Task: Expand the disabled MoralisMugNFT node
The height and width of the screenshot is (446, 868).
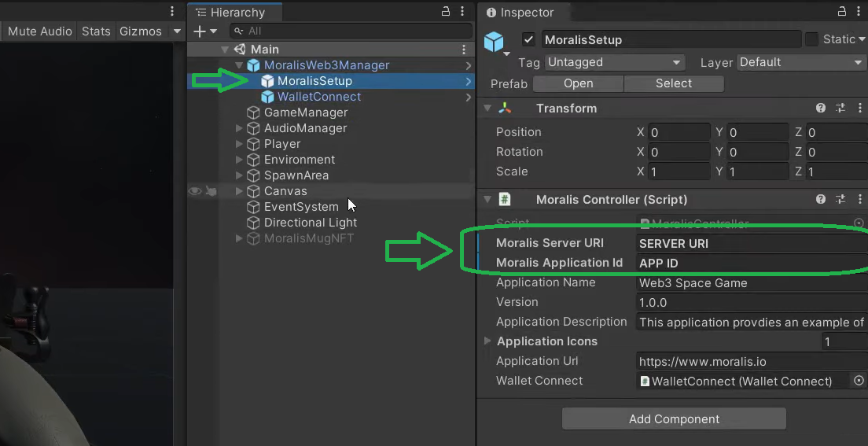Action: tap(239, 238)
